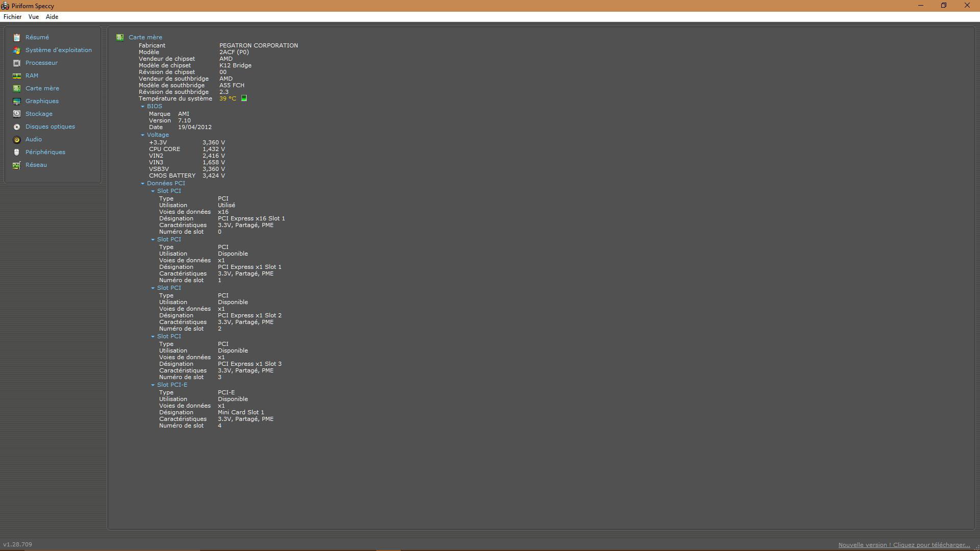The image size is (980, 551).
Task: Open the Stockage section
Action: pos(39,114)
